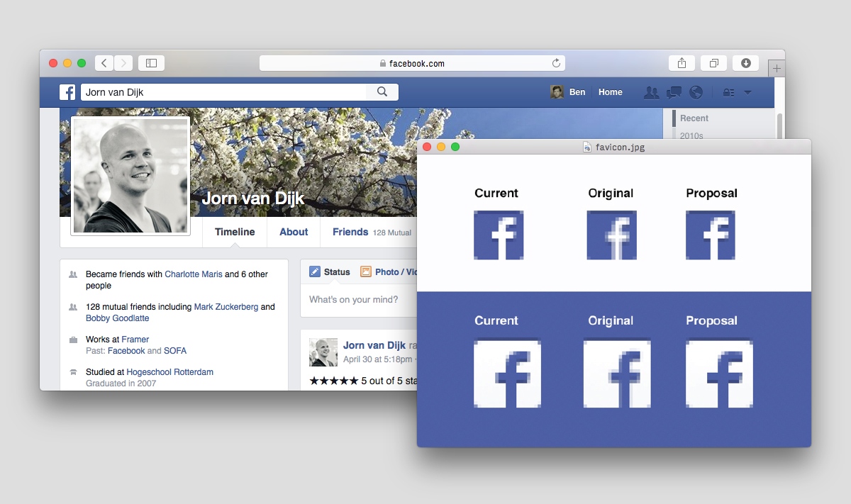Open the Framer workplace link
This screenshot has height=504, width=851.
pos(135,340)
